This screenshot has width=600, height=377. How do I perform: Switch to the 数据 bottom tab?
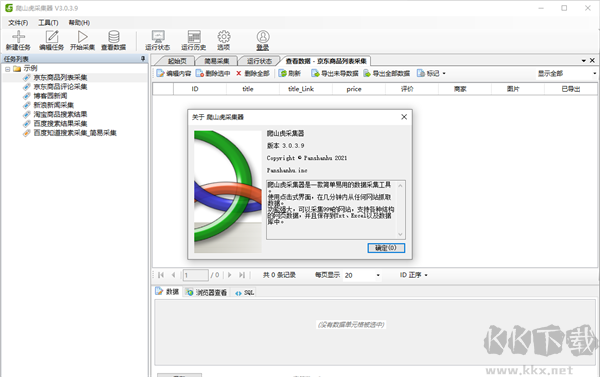[167, 292]
